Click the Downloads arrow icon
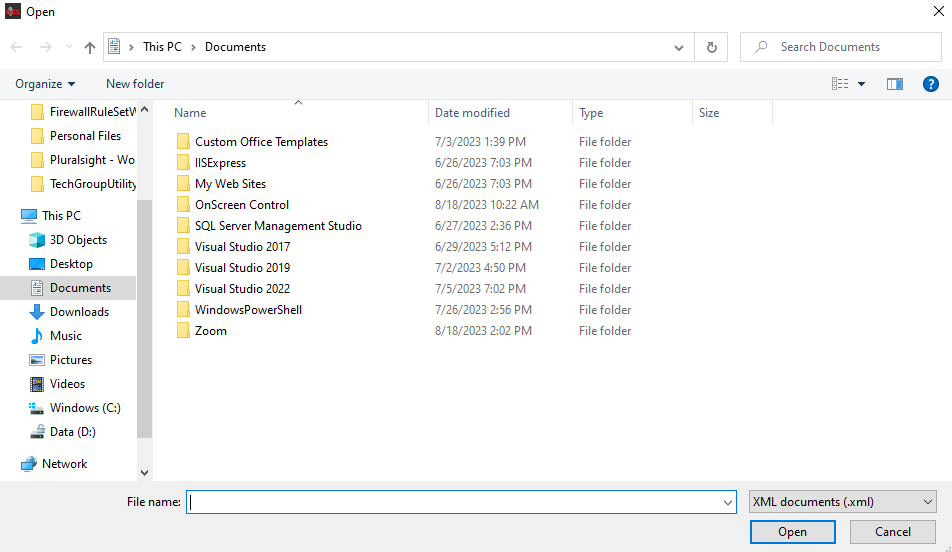Viewport: 952px width, 552px height. (37, 312)
